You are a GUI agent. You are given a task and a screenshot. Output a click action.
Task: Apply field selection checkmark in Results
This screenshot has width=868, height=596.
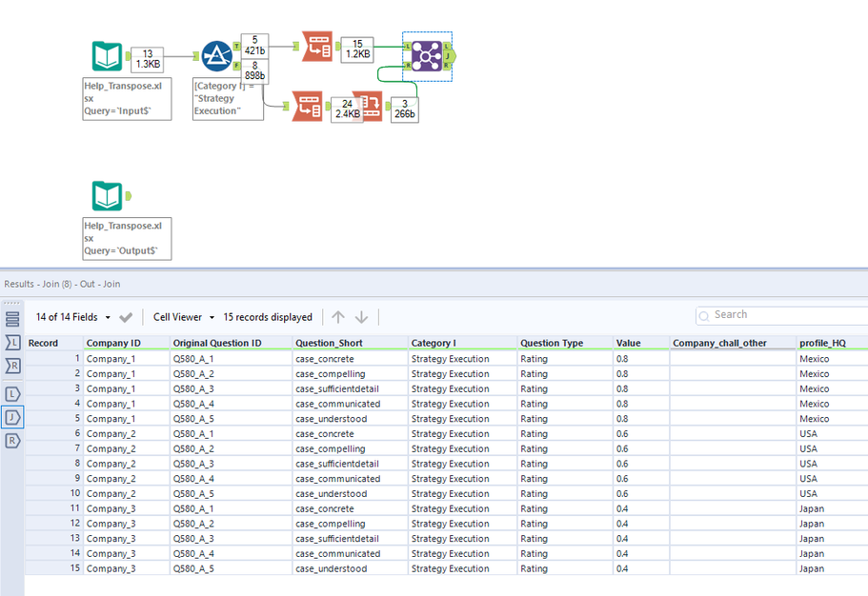coord(126,318)
